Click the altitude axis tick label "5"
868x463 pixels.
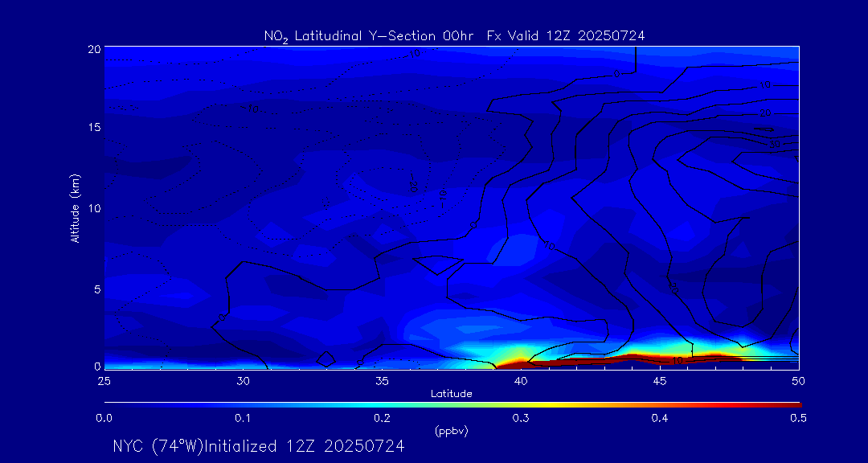click(x=96, y=289)
